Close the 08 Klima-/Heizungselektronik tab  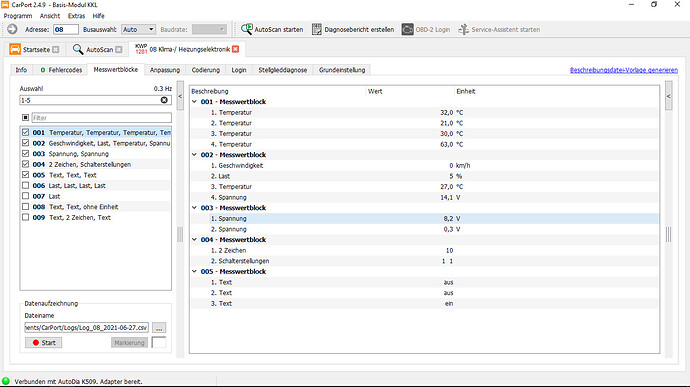[x=235, y=49]
